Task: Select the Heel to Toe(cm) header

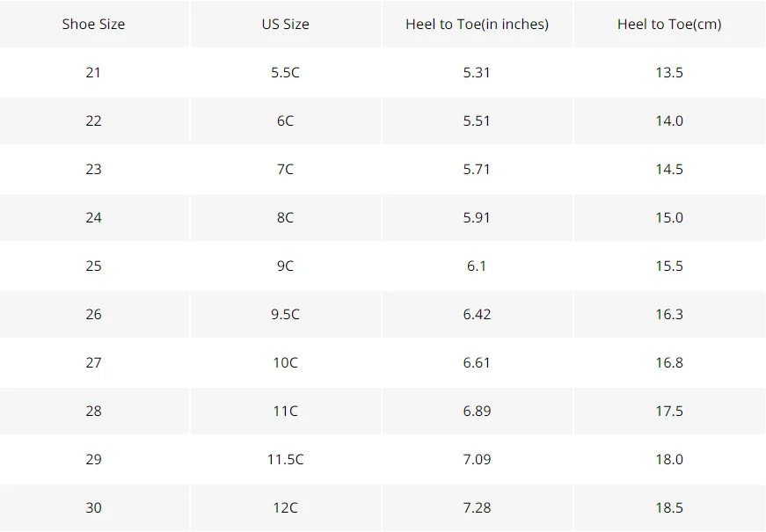Action: [669, 24]
